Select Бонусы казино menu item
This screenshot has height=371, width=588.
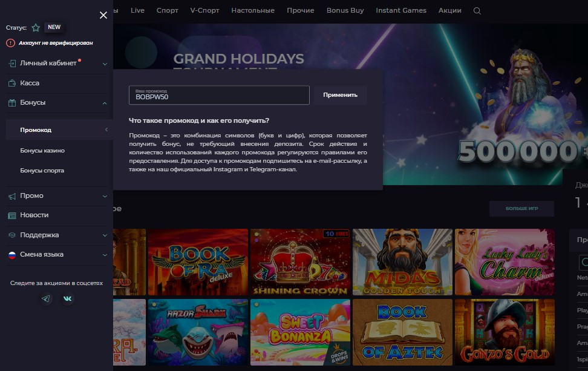(x=42, y=151)
